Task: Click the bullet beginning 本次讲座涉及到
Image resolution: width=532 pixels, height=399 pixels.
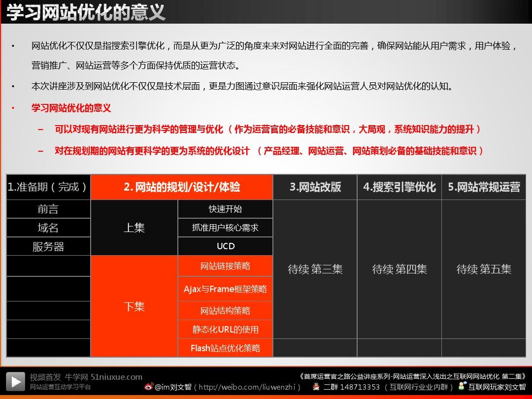Action: (242, 86)
